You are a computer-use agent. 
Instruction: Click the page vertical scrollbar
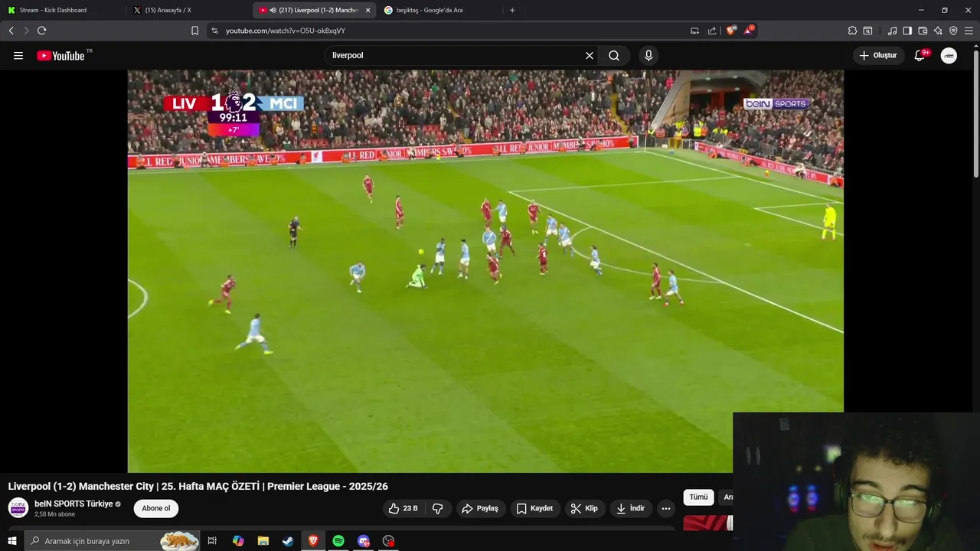(975, 115)
